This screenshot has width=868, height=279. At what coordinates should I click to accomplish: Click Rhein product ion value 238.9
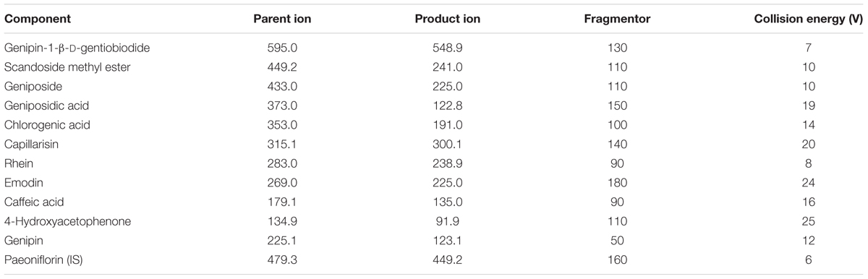click(x=447, y=163)
